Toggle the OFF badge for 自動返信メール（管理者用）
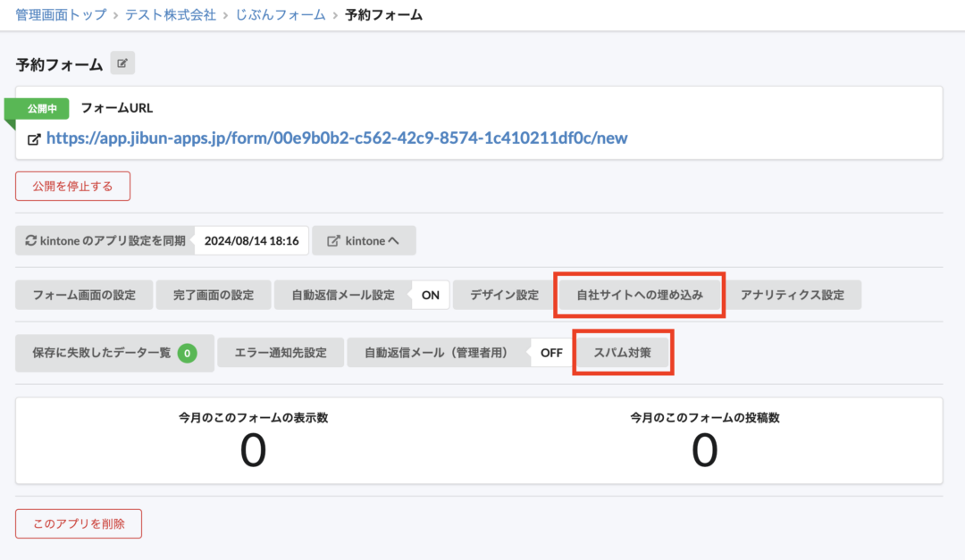This screenshot has width=965, height=560. [552, 352]
